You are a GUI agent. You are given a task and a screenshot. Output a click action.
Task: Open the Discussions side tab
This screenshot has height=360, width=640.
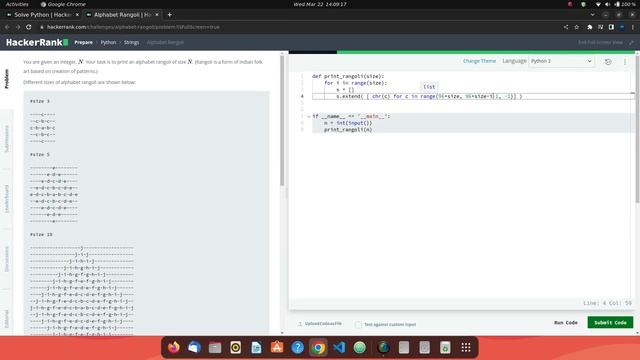7,259
